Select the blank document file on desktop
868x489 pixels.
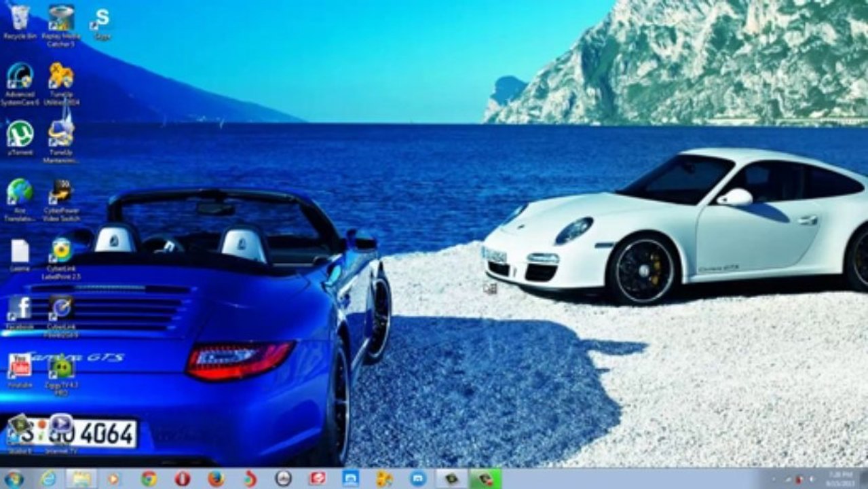[20, 255]
